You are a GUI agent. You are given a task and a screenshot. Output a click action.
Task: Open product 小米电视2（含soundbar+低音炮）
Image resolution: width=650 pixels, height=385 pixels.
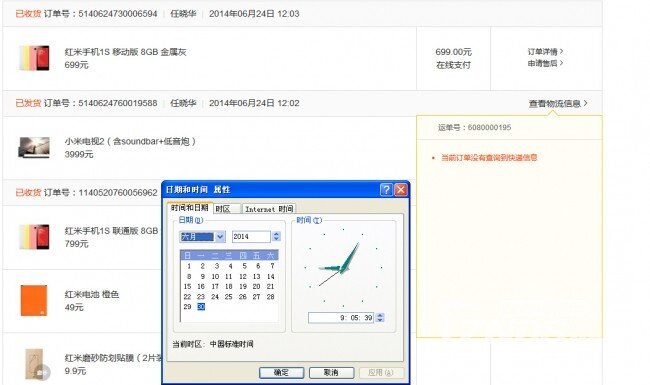[130, 141]
